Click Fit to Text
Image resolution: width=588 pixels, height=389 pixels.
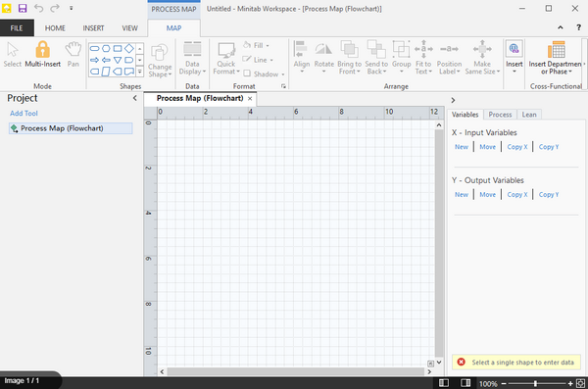coord(423,57)
